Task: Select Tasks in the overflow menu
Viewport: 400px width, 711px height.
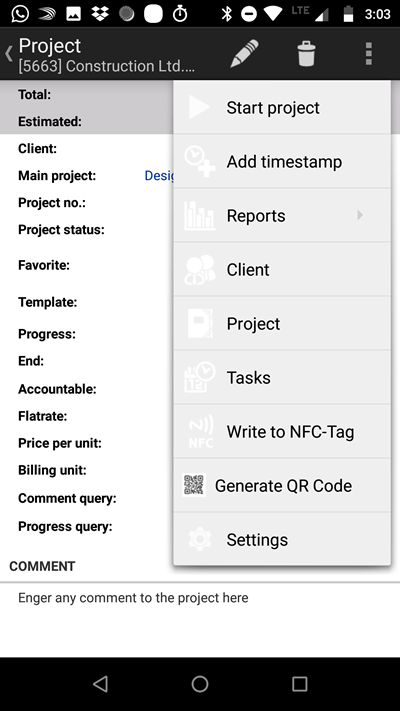Action: point(282,377)
